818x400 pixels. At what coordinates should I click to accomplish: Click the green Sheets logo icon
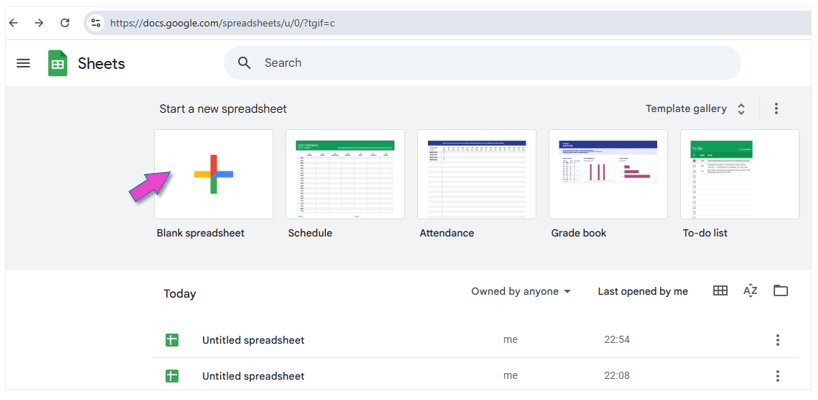click(58, 63)
